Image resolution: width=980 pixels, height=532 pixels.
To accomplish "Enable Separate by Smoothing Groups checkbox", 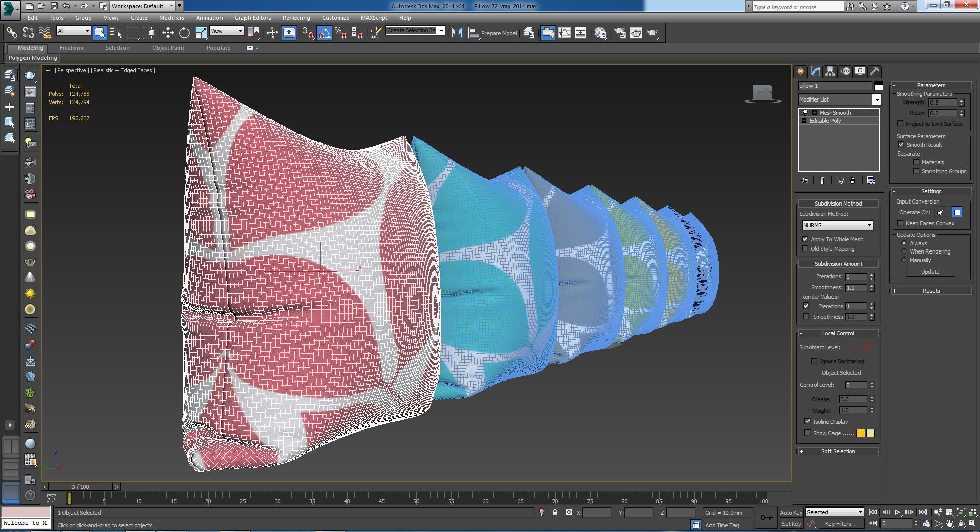I will tap(916, 171).
